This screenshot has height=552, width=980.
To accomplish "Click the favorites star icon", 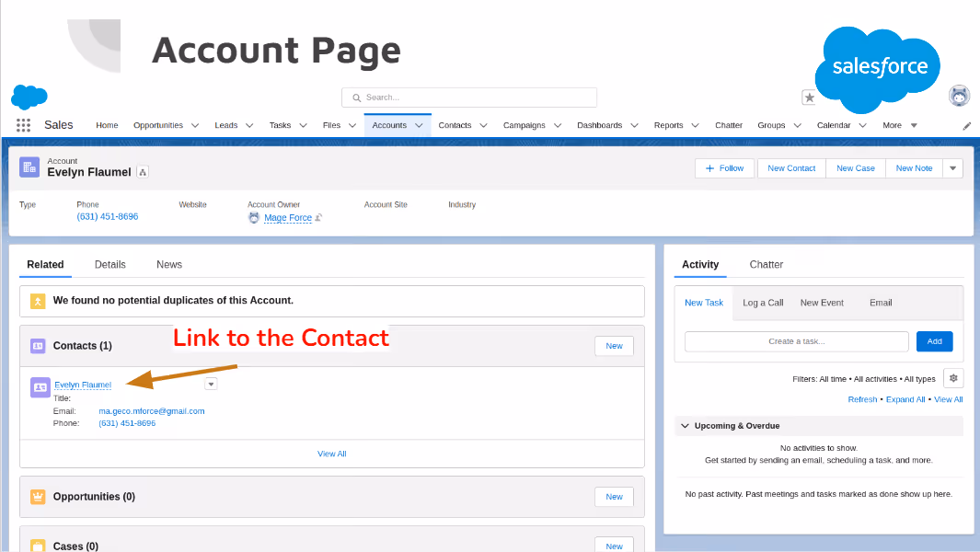I will pyautogui.click(x=809, y=98).
